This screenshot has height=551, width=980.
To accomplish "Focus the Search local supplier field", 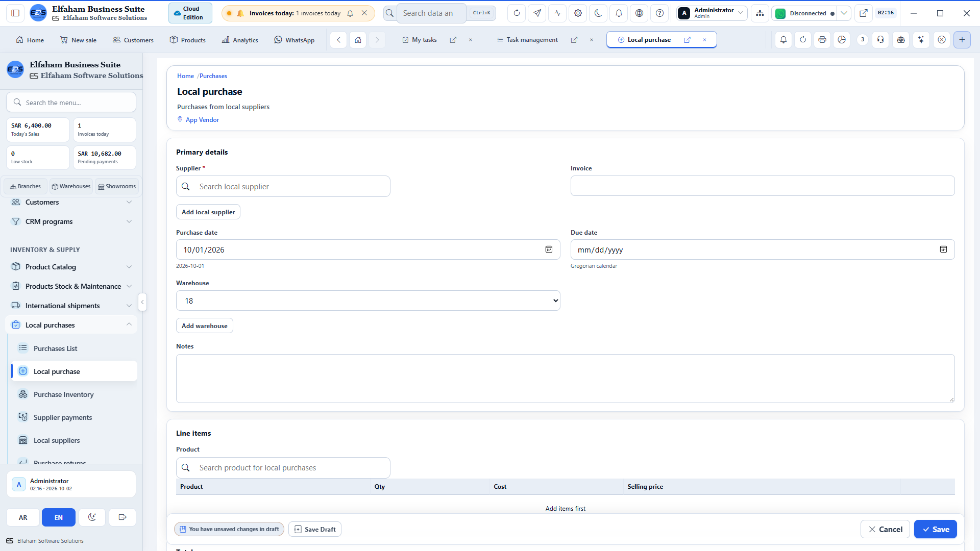I will (283, 186).
